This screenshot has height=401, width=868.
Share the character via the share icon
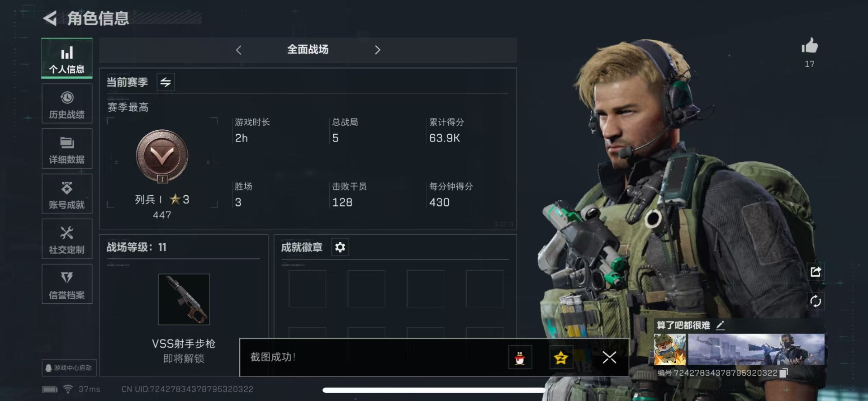pos(816,272)
